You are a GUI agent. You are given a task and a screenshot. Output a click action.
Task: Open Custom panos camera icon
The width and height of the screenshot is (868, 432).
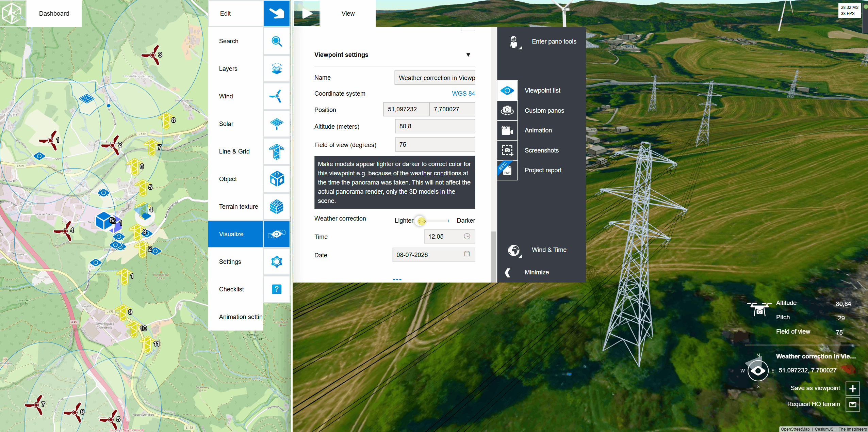click(507, 110)
